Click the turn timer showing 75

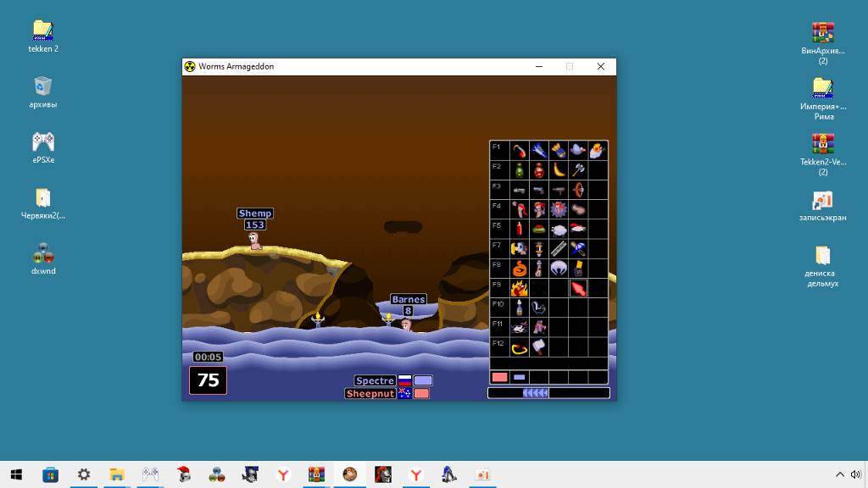pos(209,380)
